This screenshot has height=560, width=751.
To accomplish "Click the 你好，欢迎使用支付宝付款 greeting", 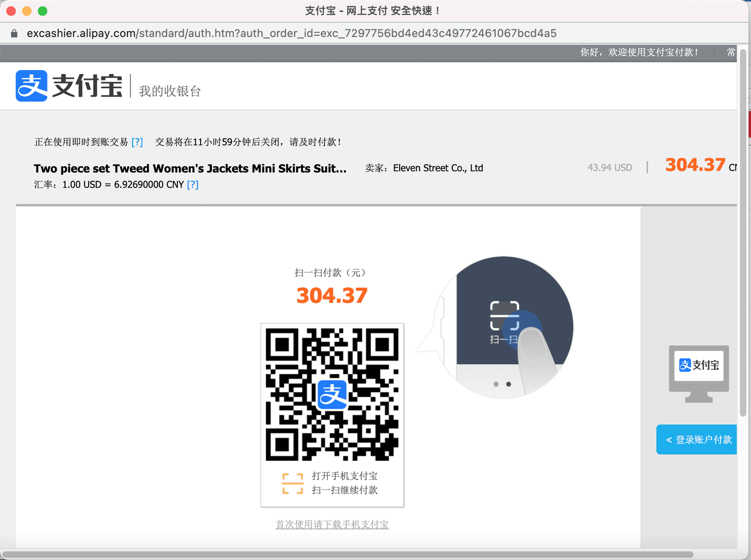I will coord(639,52).
